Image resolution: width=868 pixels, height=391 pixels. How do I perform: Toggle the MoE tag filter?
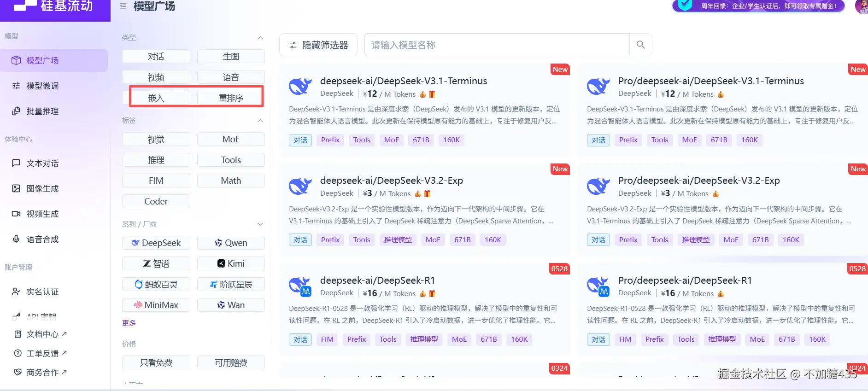231,139
